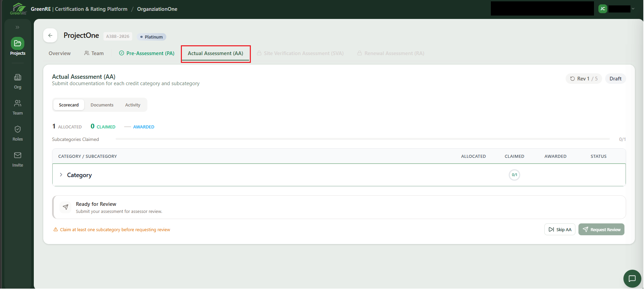
Task: Open Org page in sidebar
Action: [18, 81]
